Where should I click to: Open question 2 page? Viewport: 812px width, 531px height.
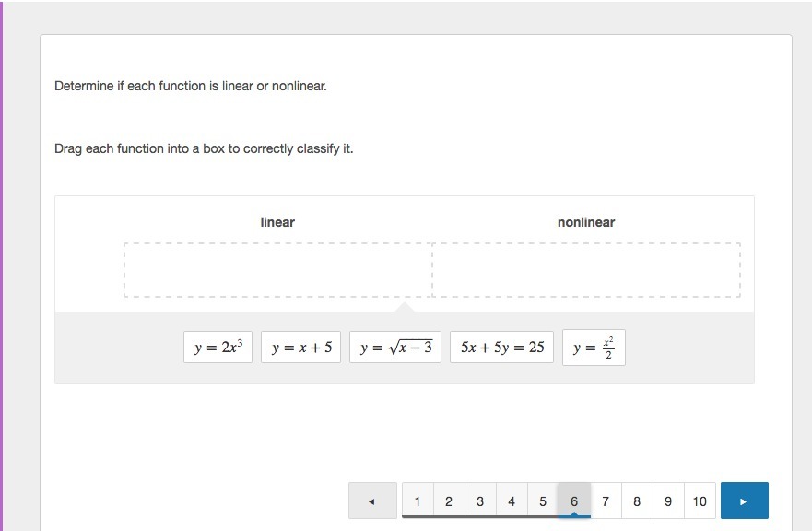click(449, 501)
